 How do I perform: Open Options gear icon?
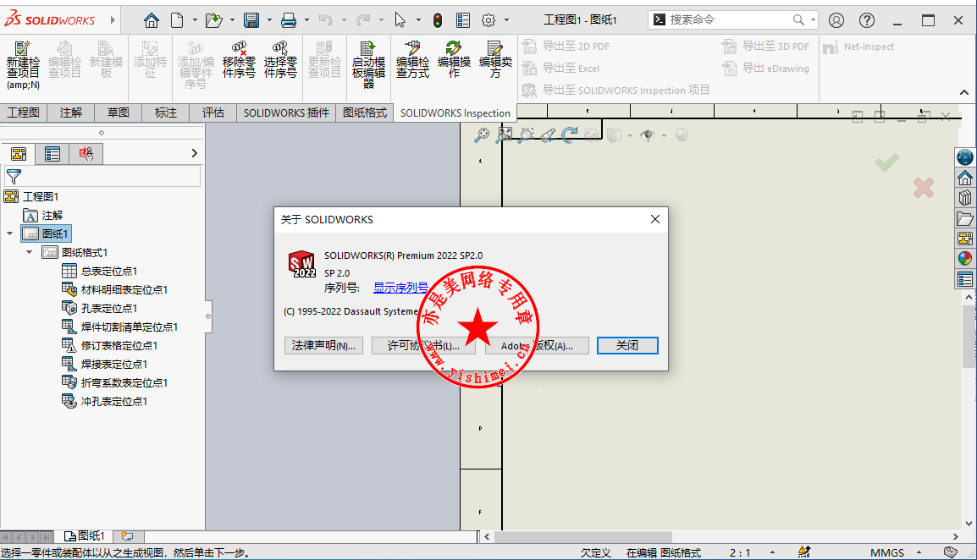(488, 20)
